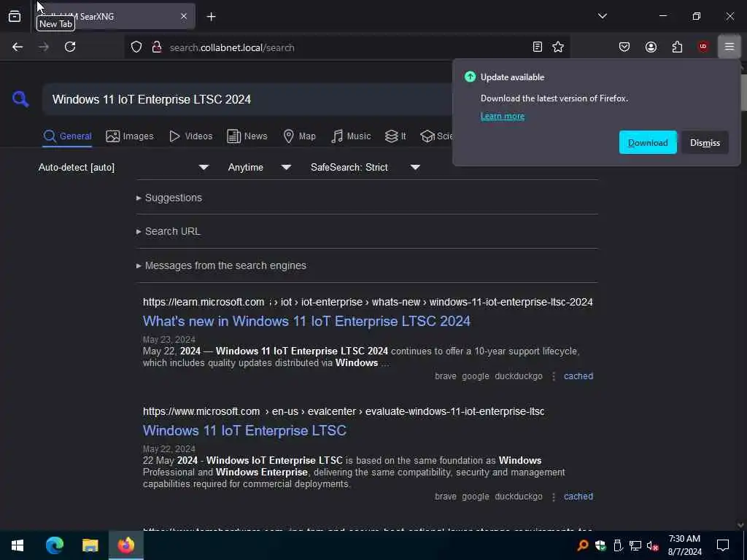Image resolution: width=747 pixels, height=560 pixels.
Task: Go back to the previous page
Action: click(x=18, y=47)
